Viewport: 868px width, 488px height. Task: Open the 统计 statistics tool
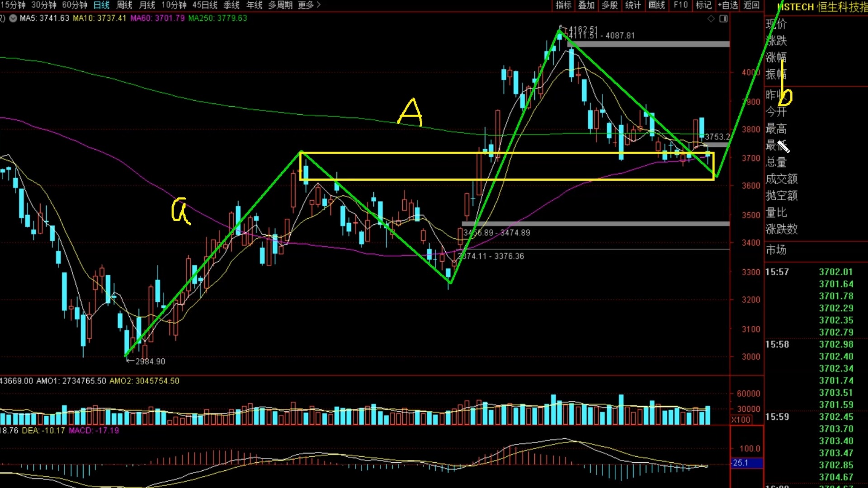(x=633, y=5)
